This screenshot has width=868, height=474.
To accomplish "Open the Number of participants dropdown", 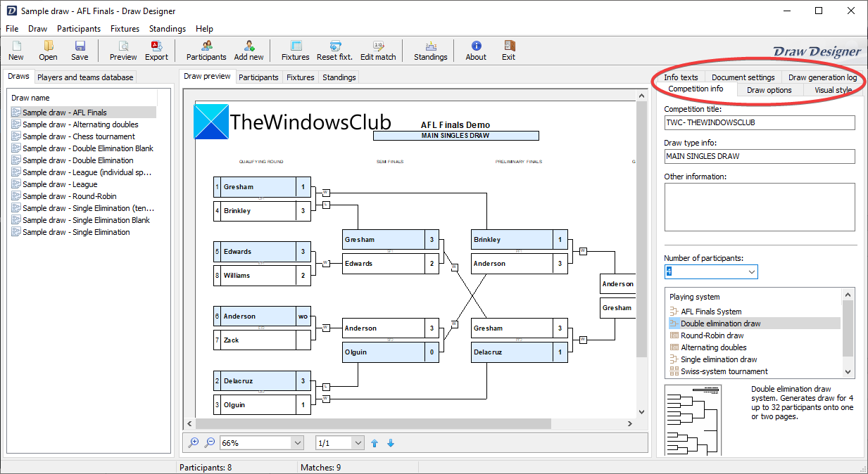I will click(753, 271).
